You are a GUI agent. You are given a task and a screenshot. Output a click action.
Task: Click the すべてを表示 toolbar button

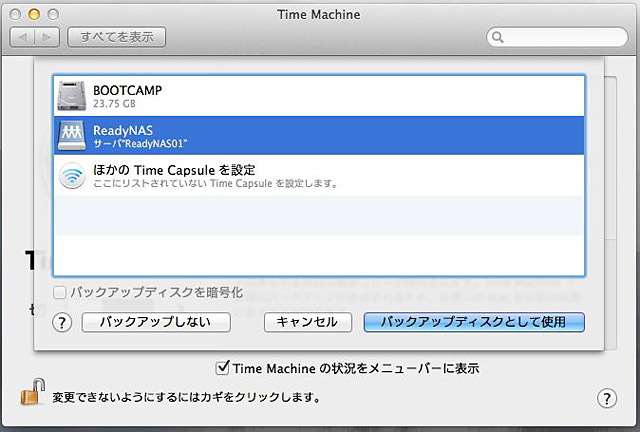pos(116,37)
